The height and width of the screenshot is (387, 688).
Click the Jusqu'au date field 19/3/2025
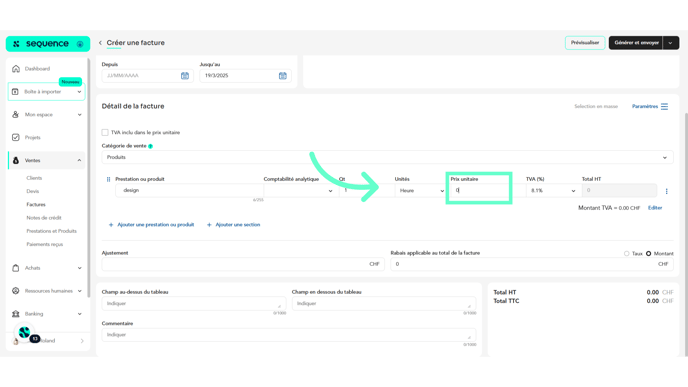(245, 75)
